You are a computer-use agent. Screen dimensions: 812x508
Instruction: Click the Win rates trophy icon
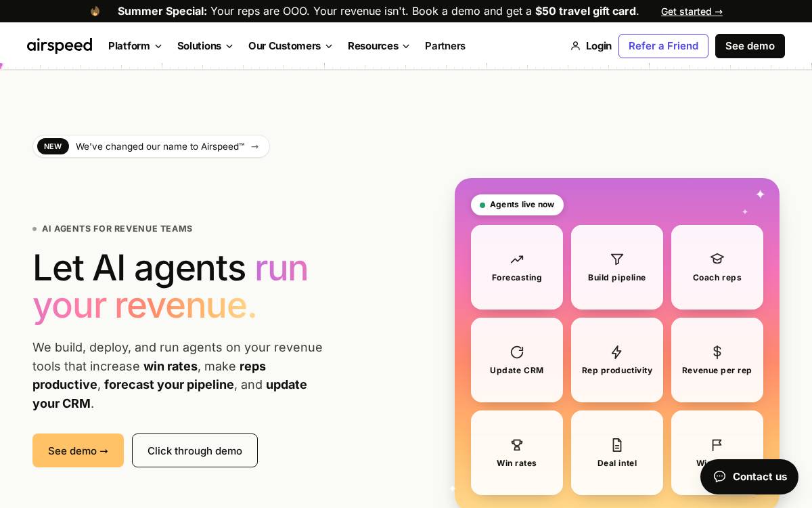click(x=517, y=445)
